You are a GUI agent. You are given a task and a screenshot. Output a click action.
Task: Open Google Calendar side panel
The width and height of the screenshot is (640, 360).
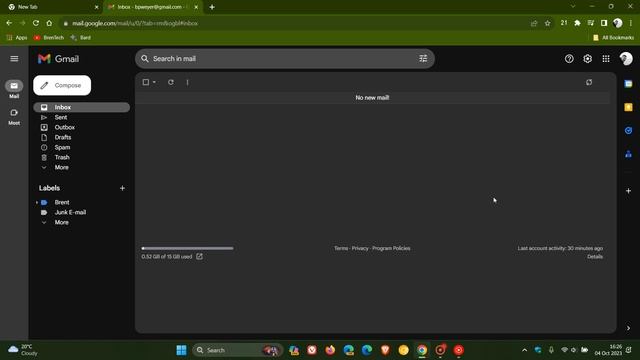pos(628,84)
